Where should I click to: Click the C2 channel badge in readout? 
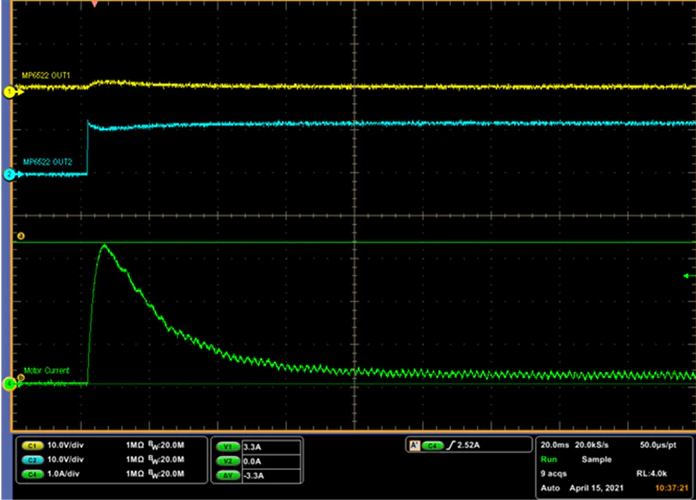(31, 459)
